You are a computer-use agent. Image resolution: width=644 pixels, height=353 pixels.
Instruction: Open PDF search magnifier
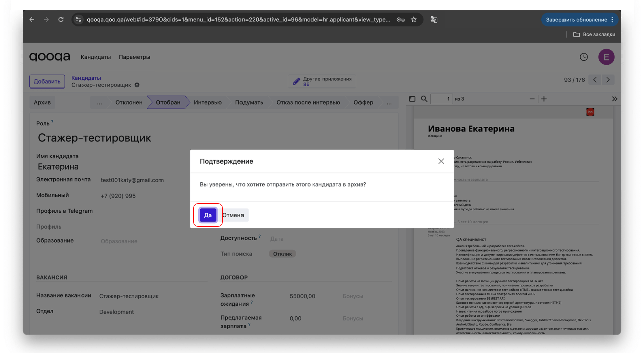pyautogui.click(x=424, y=99)
